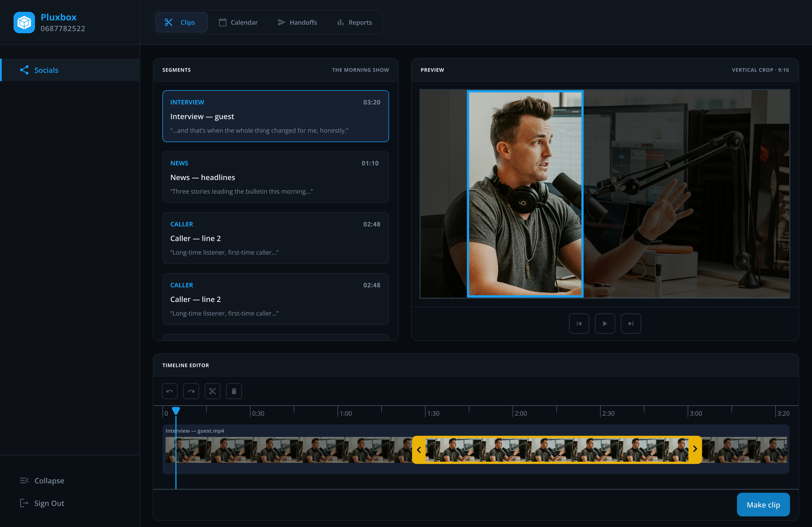This screenshot has height=527, width=812.
Task: Click the Collapse menu icon
Action: pyautogui.click(x=24, y=481)
